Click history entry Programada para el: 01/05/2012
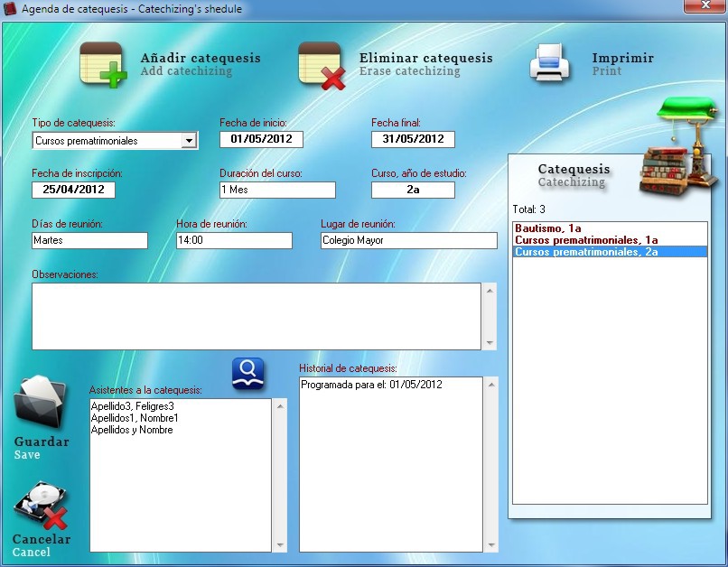 (x=371, y=385)
